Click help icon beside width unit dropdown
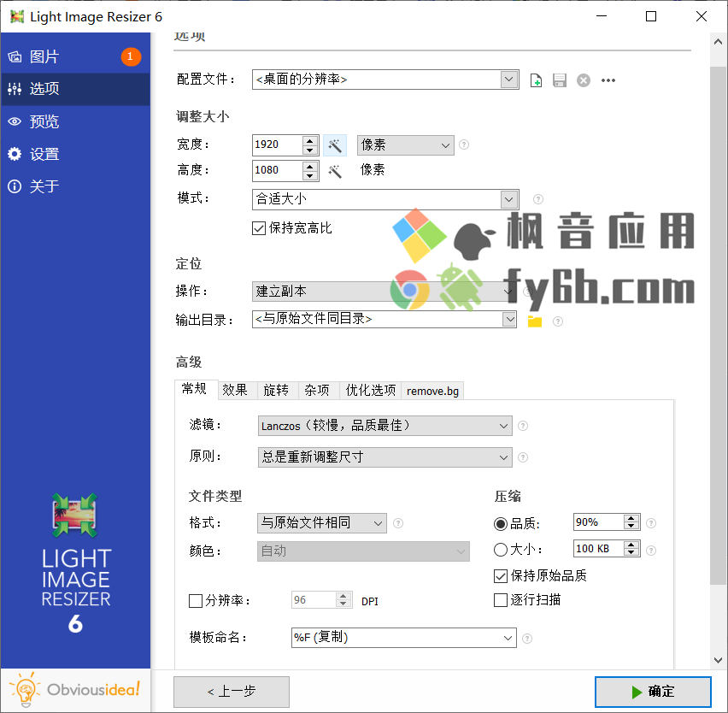728x713 pixels. [464, 145]
